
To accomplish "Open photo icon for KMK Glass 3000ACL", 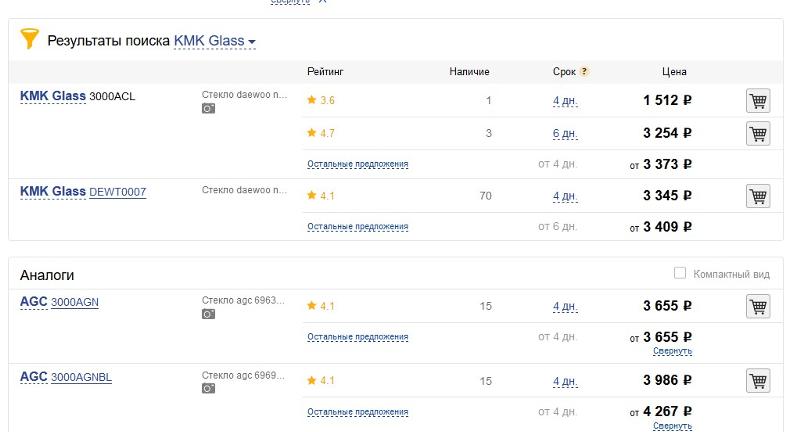I will (x=208, y=109).
